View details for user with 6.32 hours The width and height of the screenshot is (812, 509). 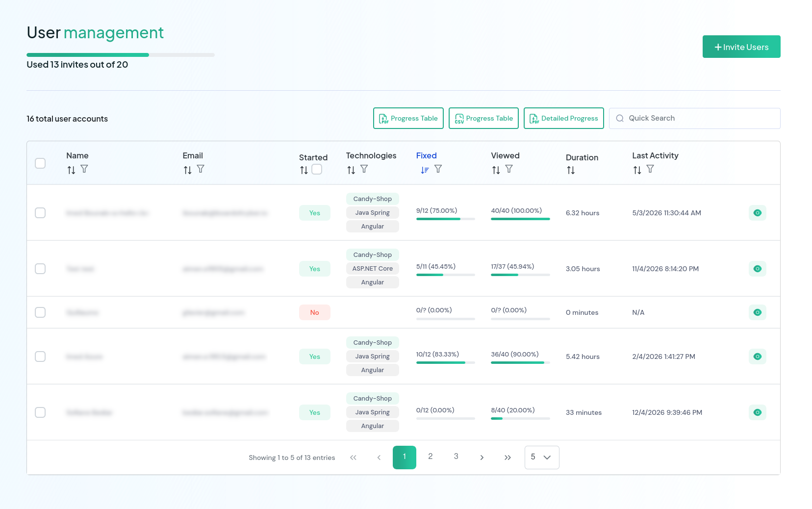tap(758, 213)
